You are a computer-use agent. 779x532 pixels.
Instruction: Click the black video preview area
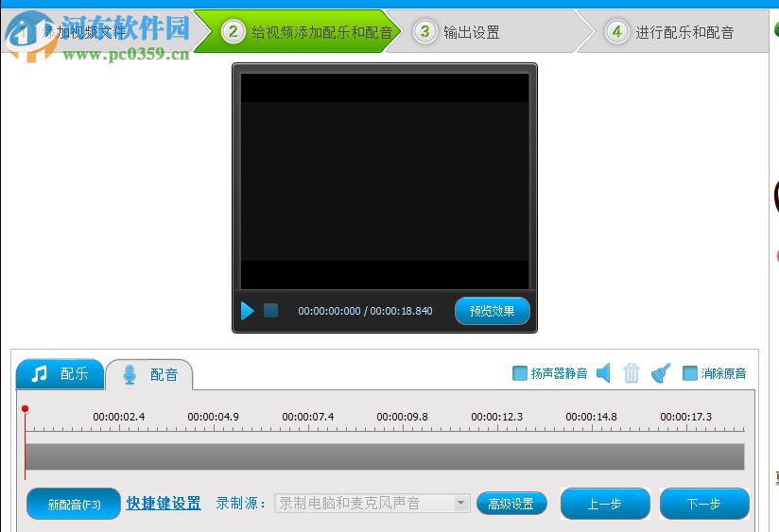point(385,180)
